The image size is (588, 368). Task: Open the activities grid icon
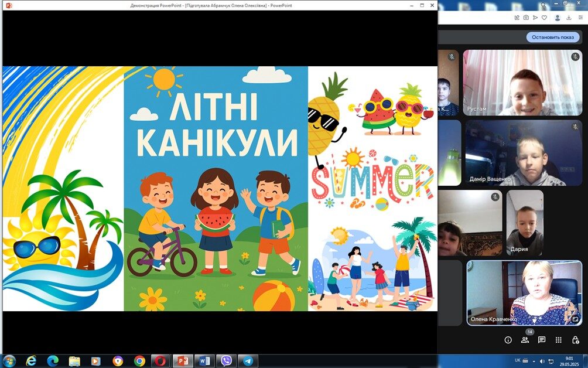tap(558, 340)
